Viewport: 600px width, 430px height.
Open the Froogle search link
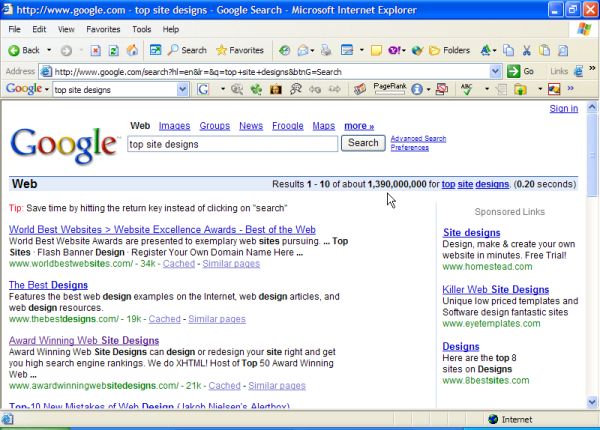(x=288, y=126)
